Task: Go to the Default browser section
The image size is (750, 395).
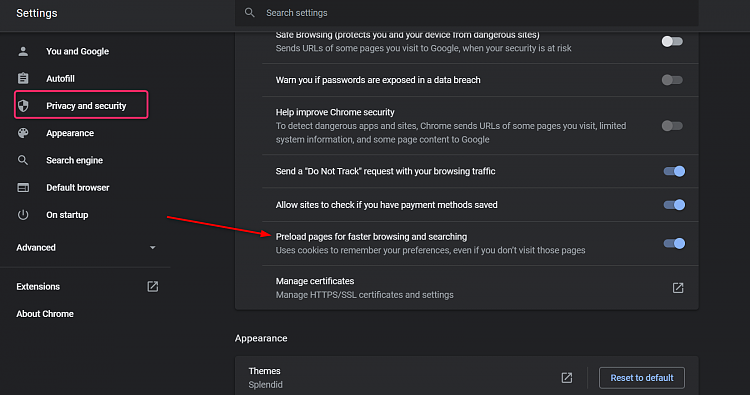Action: coord(77,187)
